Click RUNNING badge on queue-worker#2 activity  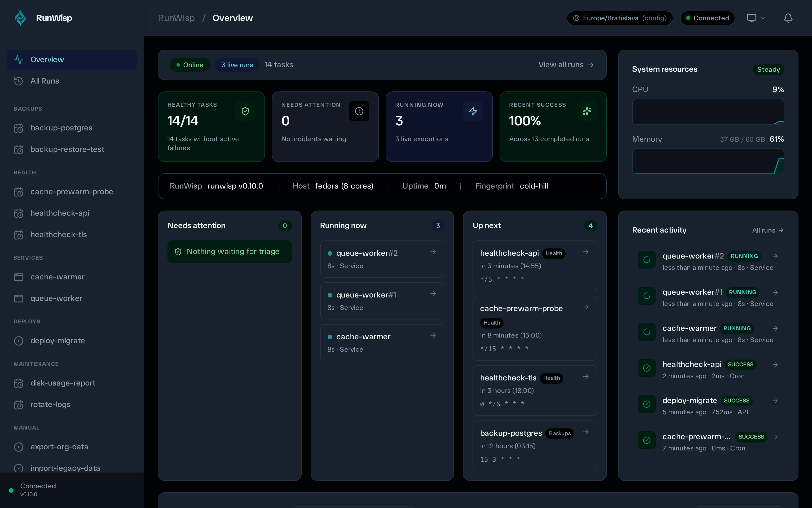point(744,256)
